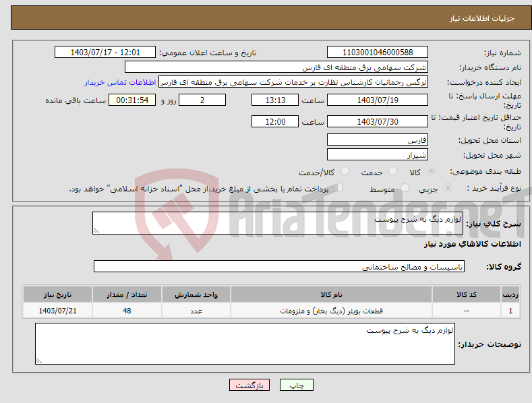532x403 pixels.
Task: Click the ردیف column header
Action: click(x=510, y=294)
